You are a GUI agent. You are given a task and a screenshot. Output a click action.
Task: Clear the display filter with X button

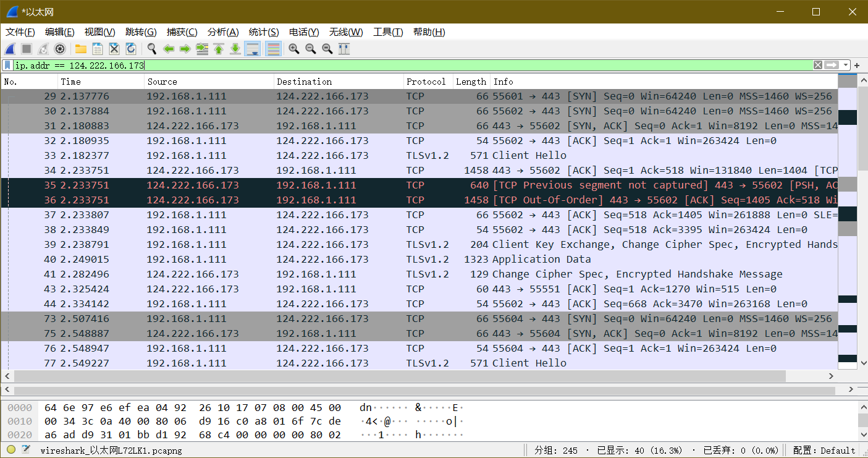click(817, 65)
